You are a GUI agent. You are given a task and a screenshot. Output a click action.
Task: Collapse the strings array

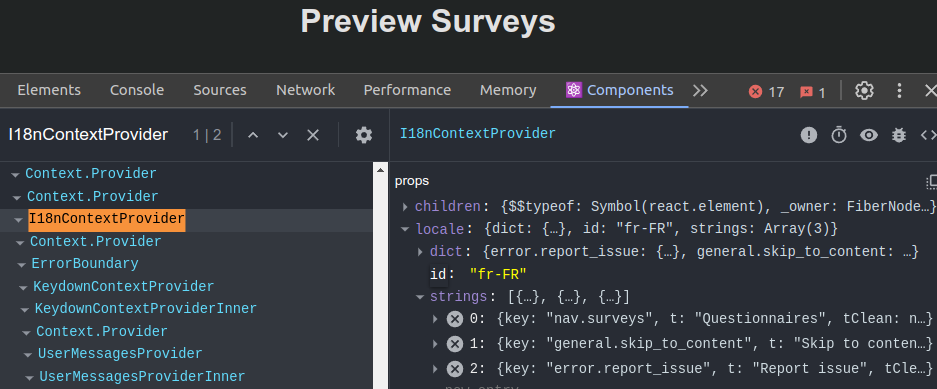coord(420,297)
